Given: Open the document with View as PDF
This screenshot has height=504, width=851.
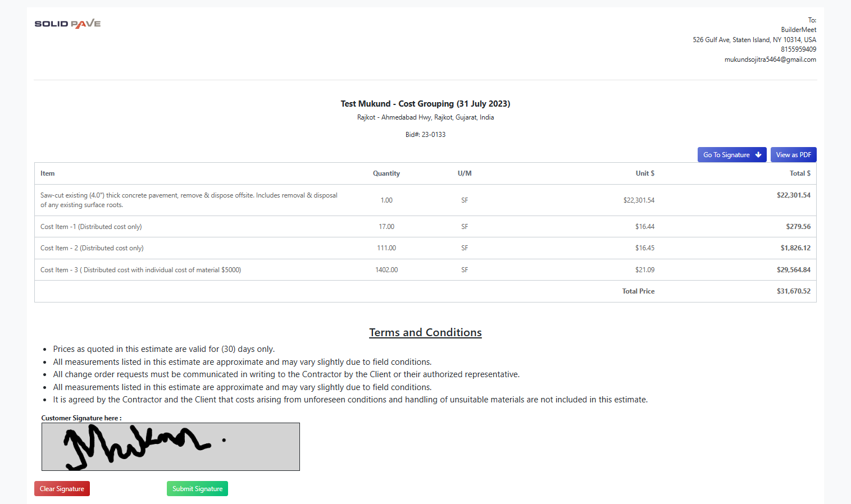Looking at the screenshot, I should pyautogui.click(x=793, y=154).
